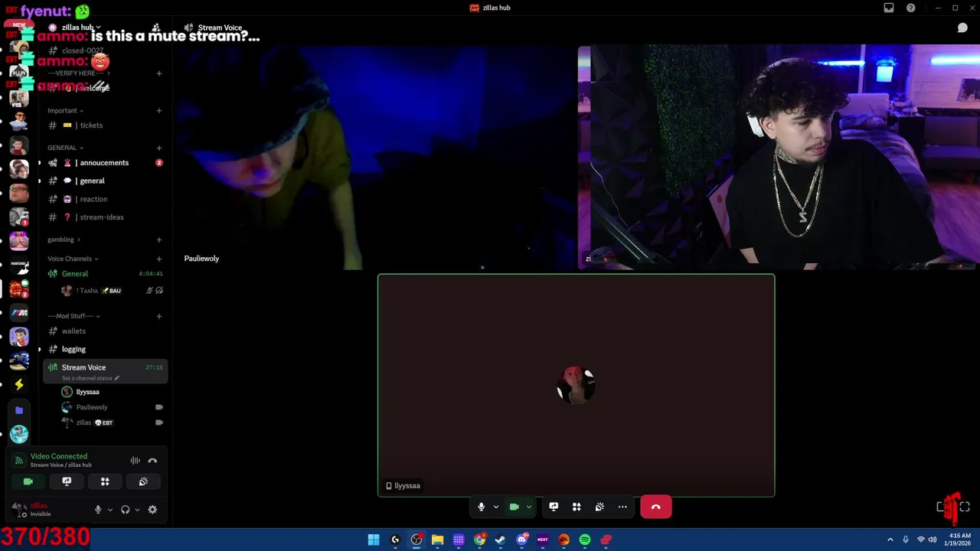Open connection info signal icon
Viewport: 980px width, 551px height.
(x=19, y=461)
